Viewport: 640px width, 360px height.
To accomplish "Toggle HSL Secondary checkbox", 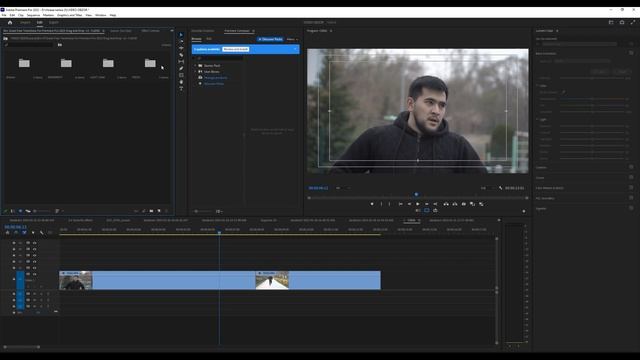I will coord(631,198).
